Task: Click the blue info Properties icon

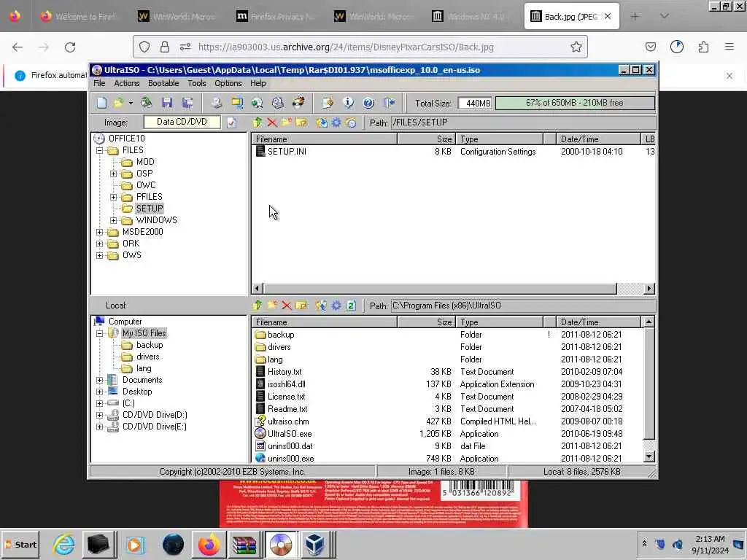Action: (x=348, y=103)
